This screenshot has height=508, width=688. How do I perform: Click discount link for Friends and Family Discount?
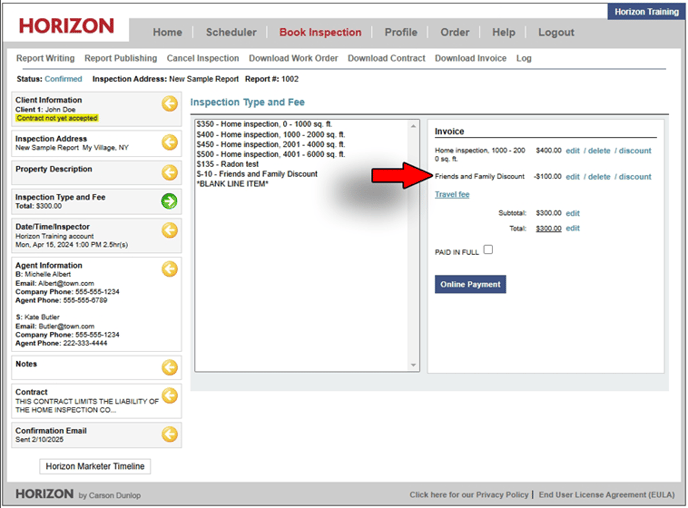click(634, 177)
